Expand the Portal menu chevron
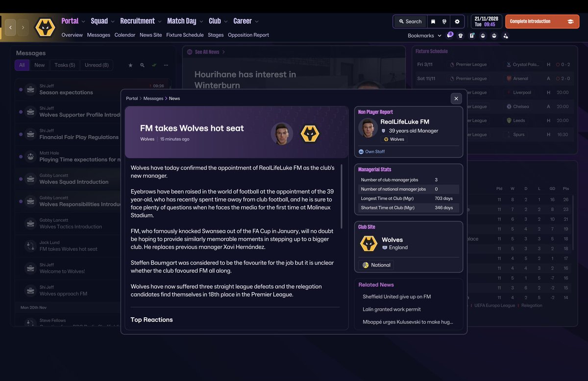 (83, 22)
